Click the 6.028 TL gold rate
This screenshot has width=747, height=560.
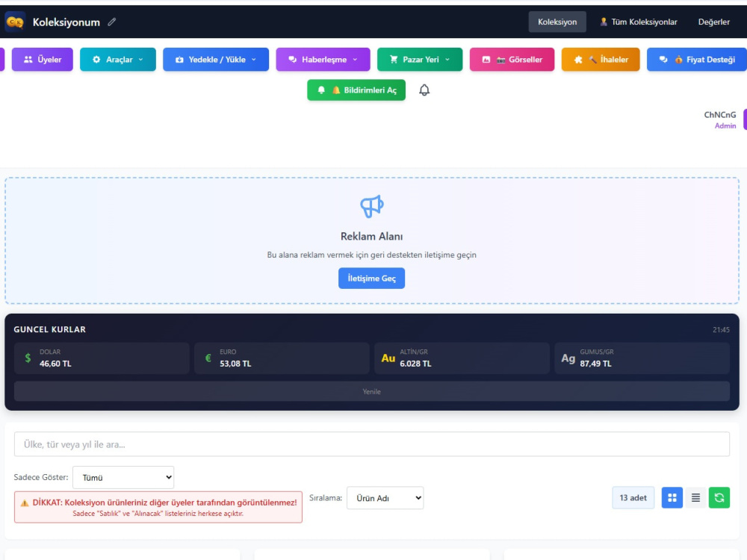pos(415,364)
